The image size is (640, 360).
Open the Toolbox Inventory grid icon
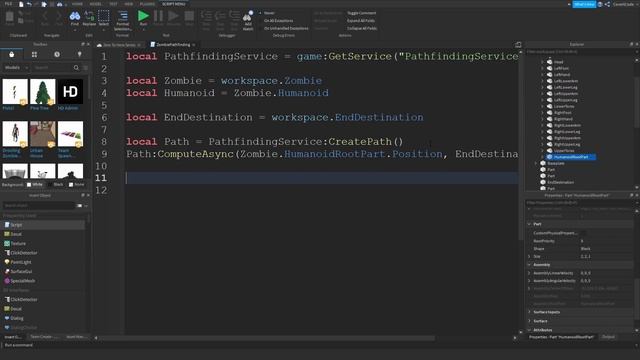coord(34,54)
